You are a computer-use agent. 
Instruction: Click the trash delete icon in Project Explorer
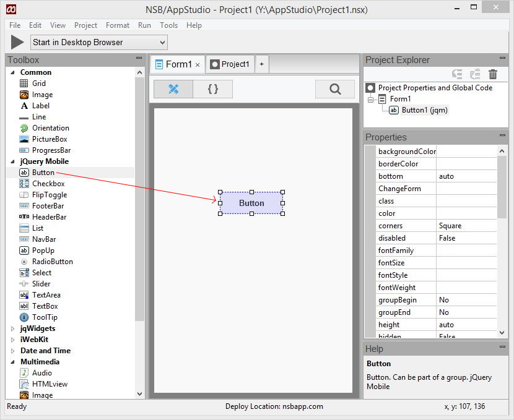493,74
